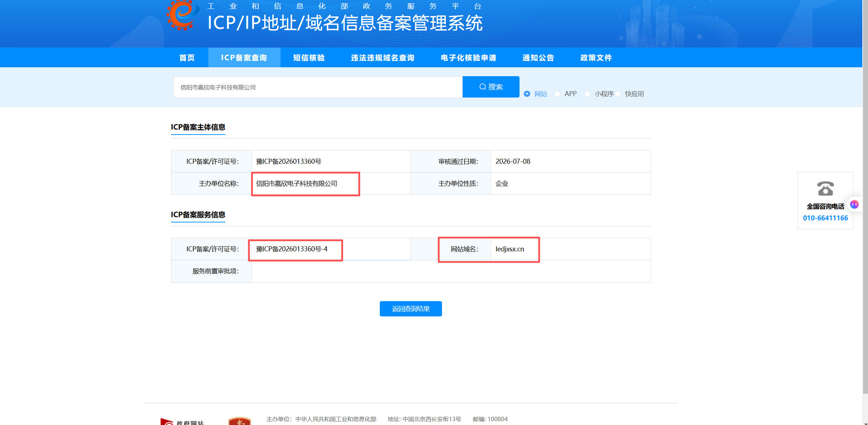
Task: Click footer address 中国北京西长安街13号
Action: coord(432,419)
